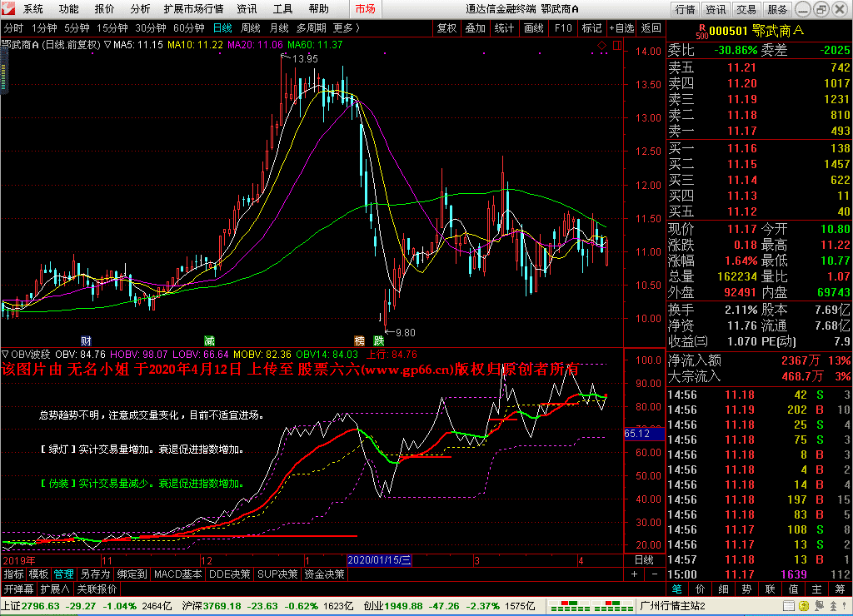Select the 2020/01/15 date marker on timeline
853x616 pixels.
(379, 560)
